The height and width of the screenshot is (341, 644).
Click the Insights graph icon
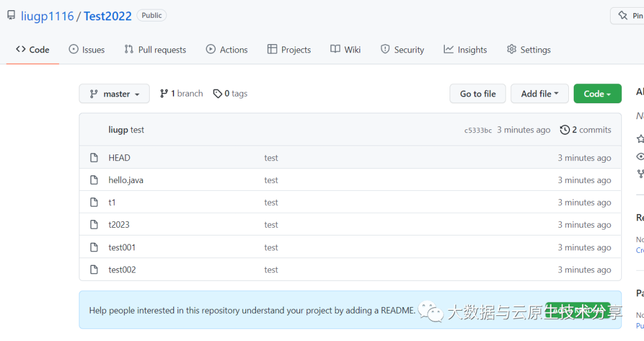[x=448, y=49]
